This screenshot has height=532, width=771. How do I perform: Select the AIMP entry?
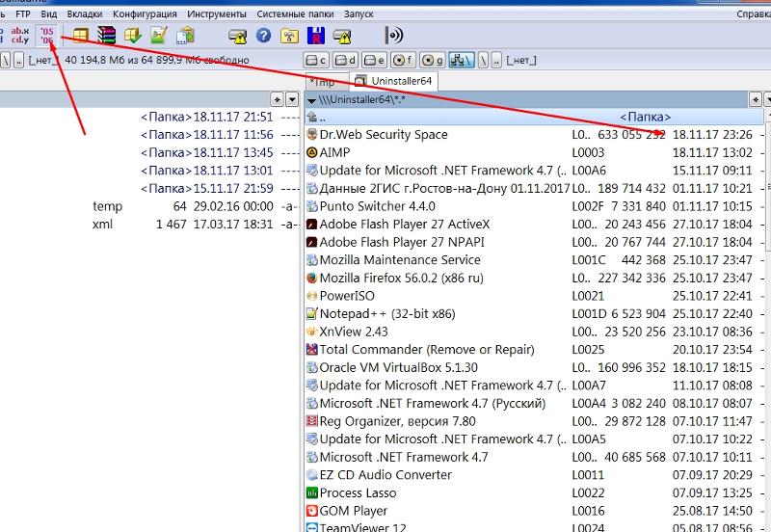(534, 152)
